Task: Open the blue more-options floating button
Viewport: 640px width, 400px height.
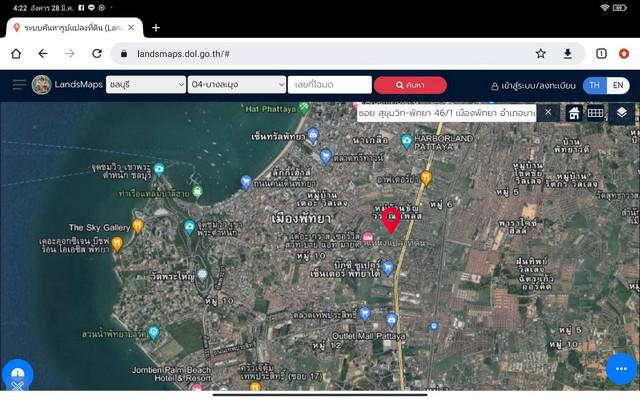Action: (621, 368)
